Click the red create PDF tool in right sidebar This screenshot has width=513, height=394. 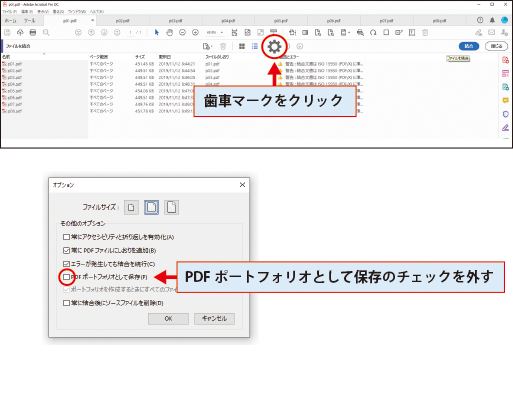click(x=505, y=60)
